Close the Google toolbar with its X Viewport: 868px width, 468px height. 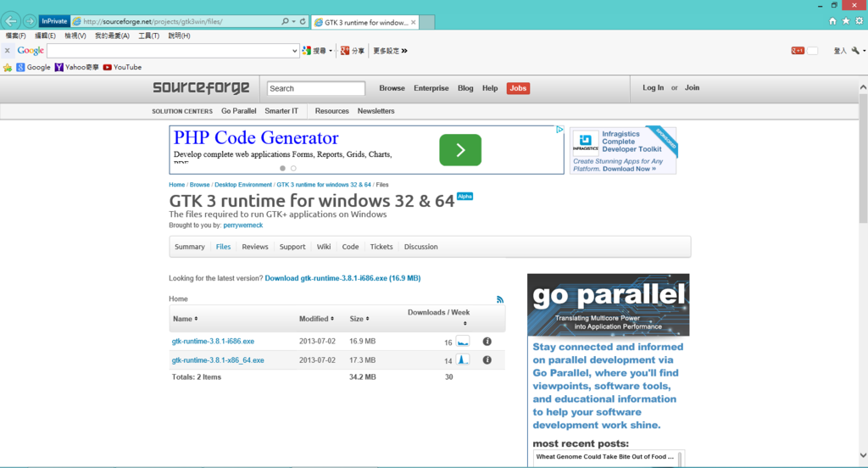pos(7,50)
